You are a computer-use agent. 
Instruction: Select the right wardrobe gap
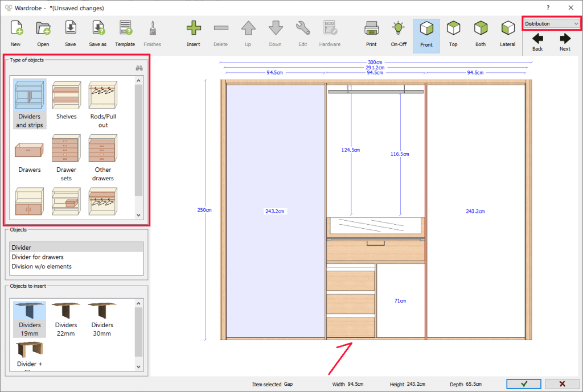475,212
